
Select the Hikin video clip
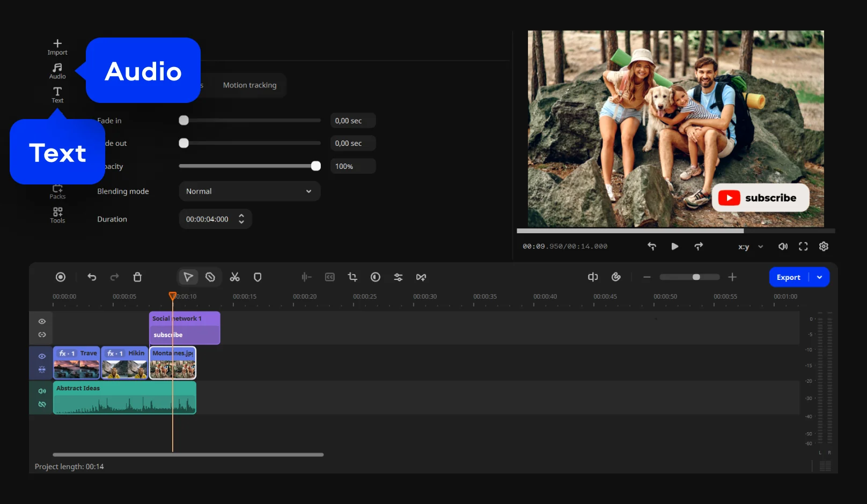click(x=124, y=363)
